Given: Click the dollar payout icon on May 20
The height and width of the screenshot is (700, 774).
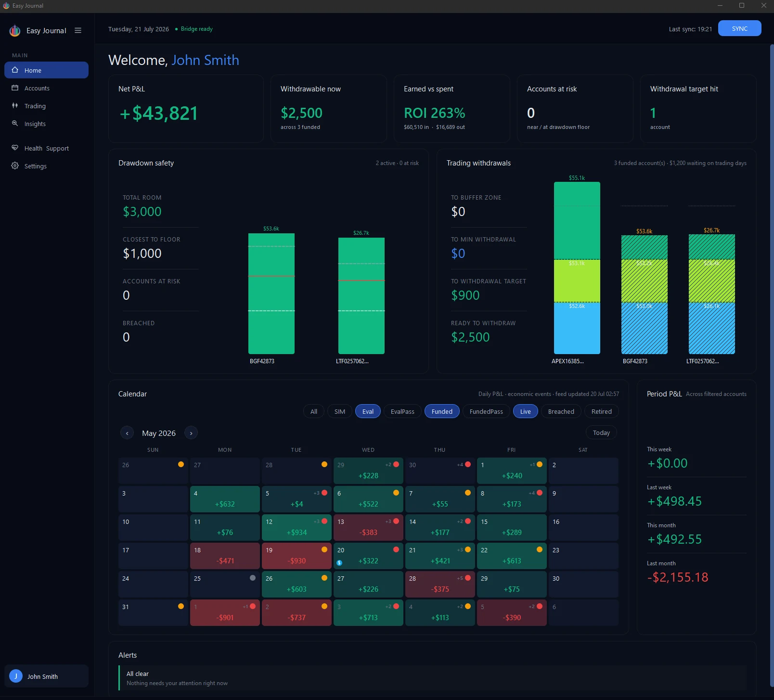Looking at the screenshot, I should [339, 563].
